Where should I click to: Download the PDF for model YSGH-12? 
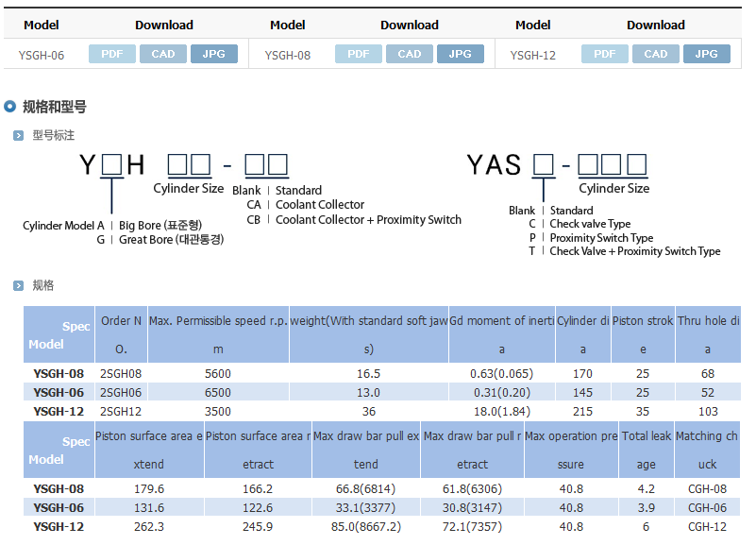click(605, 54)
